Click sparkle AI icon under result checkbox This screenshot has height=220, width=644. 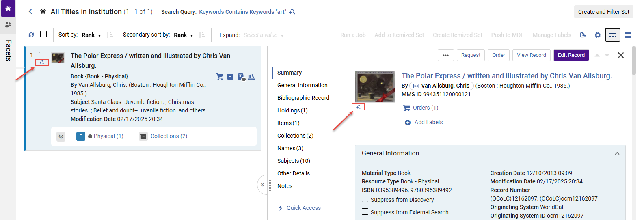pyautogui.click(x=42, y=63)
